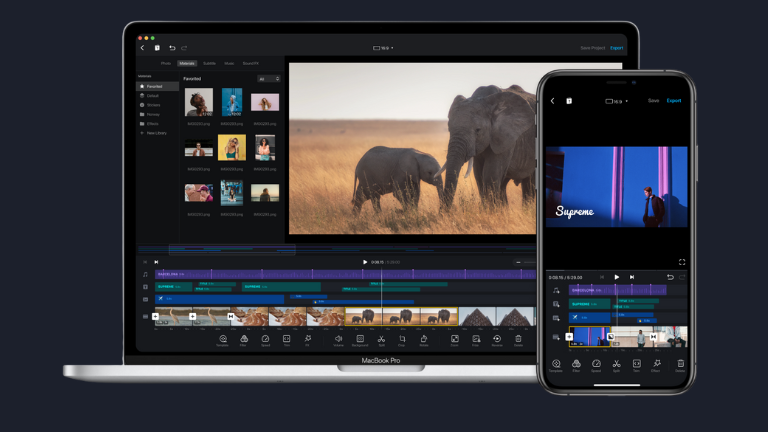This screenshot has height=432, width=768.
Task: Click timeline overview strip on MacBook
Action: (x=336, y=250)
